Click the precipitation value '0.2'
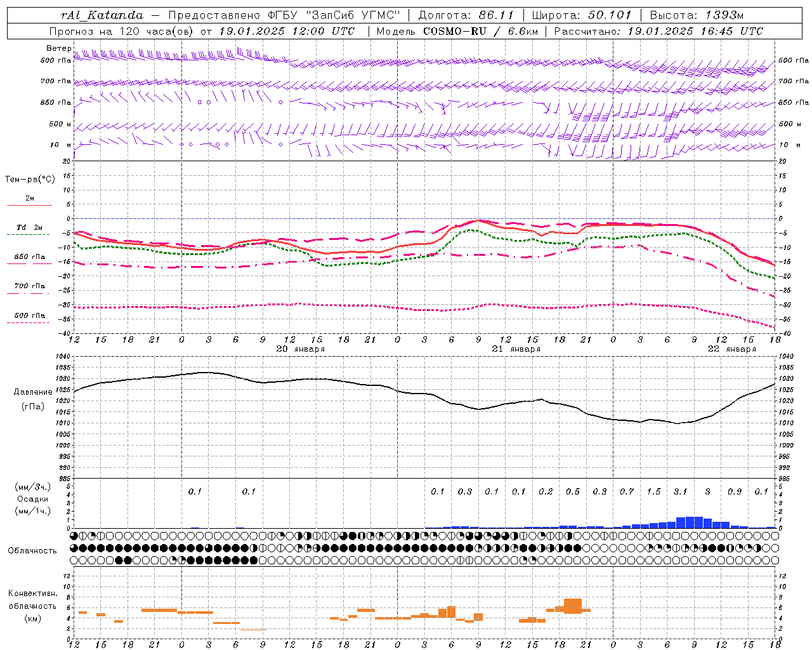Viewport: 812px width, 650px height. (x=546, y=492)
